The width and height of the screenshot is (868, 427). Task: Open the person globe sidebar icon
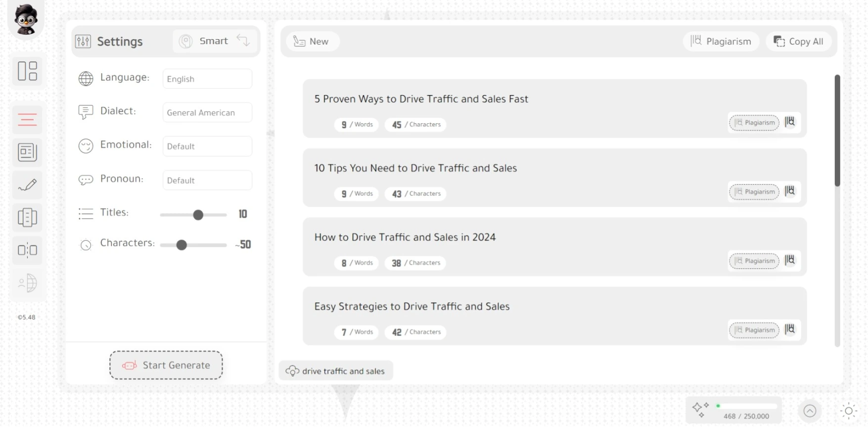tap(27, 283)
